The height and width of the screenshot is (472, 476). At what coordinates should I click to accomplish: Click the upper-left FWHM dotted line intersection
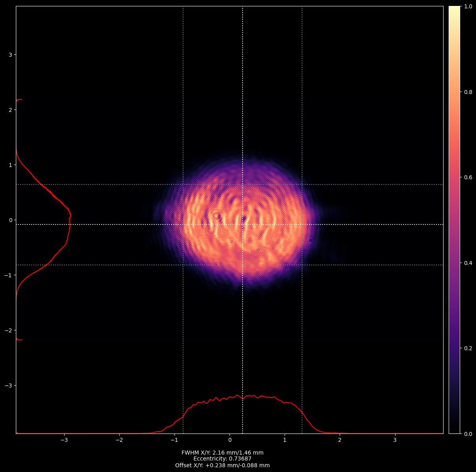click(x=183, y=184)
